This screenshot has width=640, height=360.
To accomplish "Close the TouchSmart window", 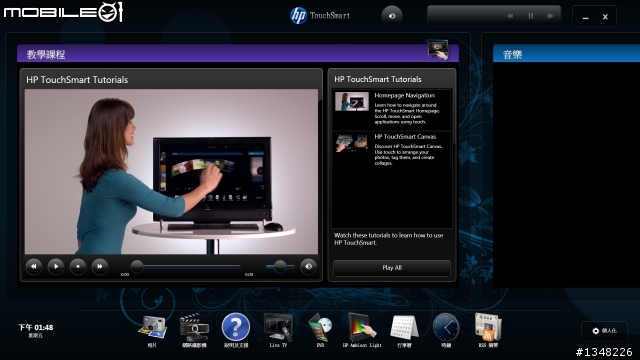I will pos(605,17).
